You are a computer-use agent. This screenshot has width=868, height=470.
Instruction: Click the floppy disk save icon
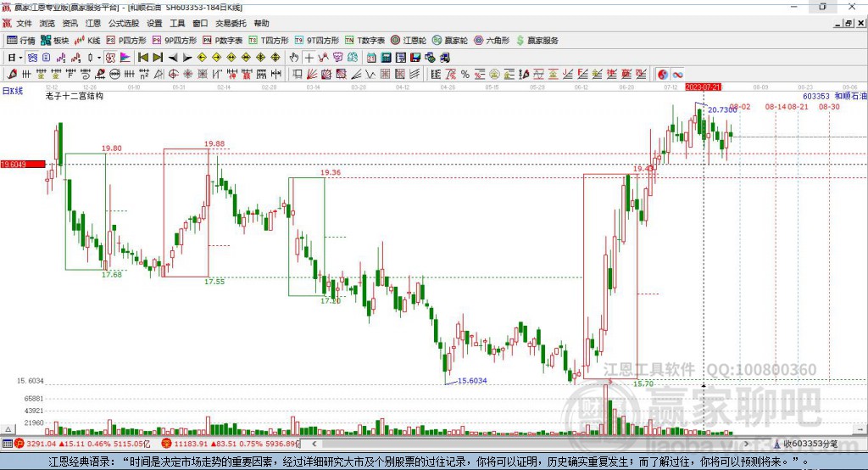click(415, 58)
